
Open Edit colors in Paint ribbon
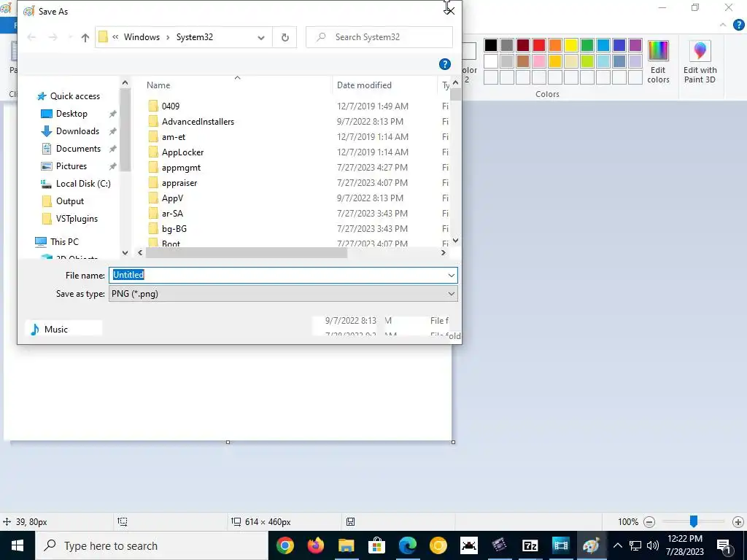point(658,62)
